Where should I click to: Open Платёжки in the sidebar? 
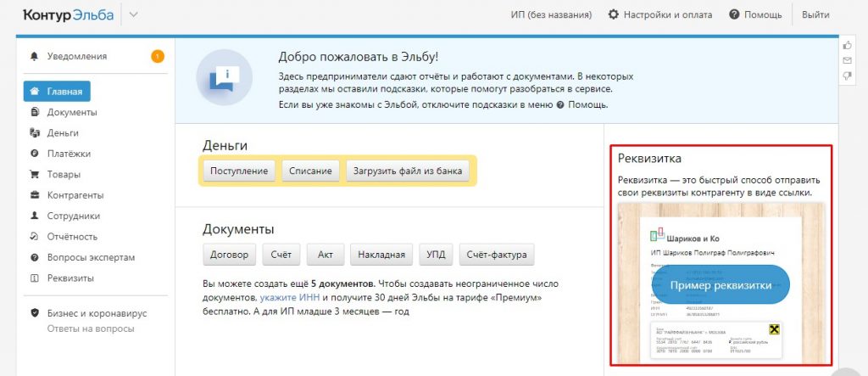(x=69, y=154)
